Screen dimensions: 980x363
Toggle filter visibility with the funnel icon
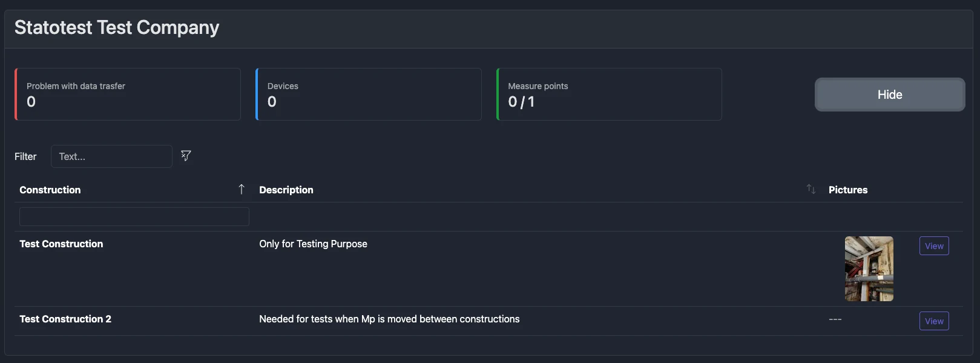[x=185, y=156]
